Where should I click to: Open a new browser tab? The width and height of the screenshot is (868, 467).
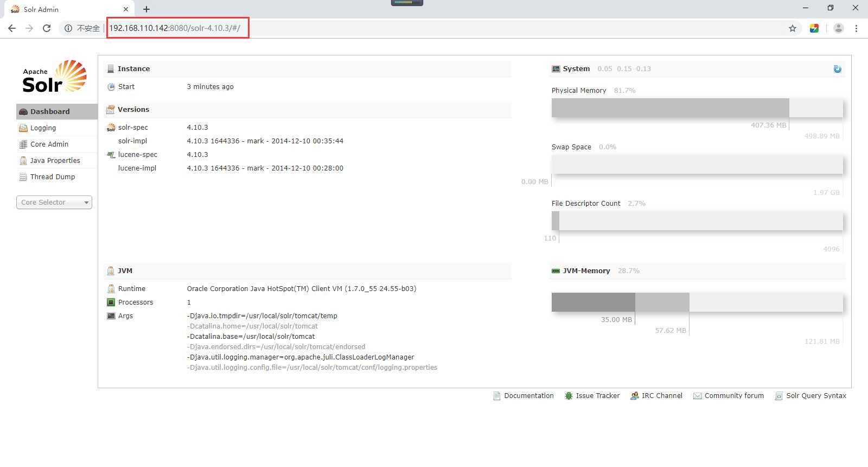click(x=146, y=9)
